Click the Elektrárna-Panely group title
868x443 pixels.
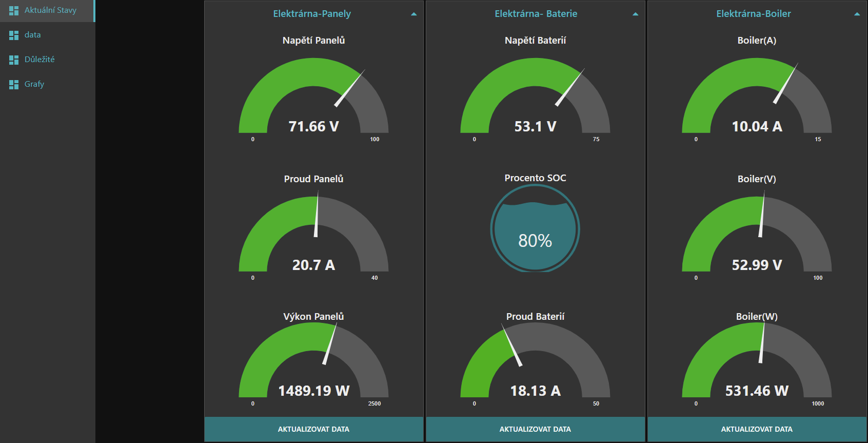312,14
